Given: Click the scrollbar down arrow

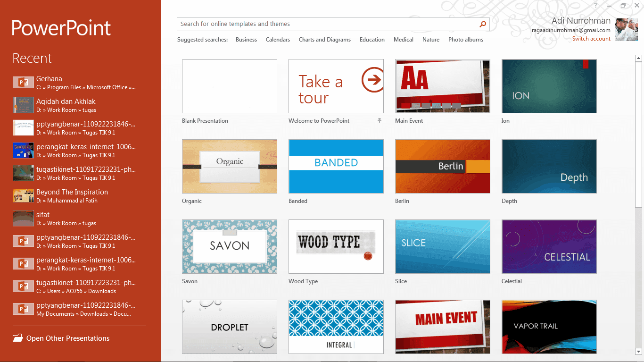Looking at the screenshot, I should (x=639, y=351).
